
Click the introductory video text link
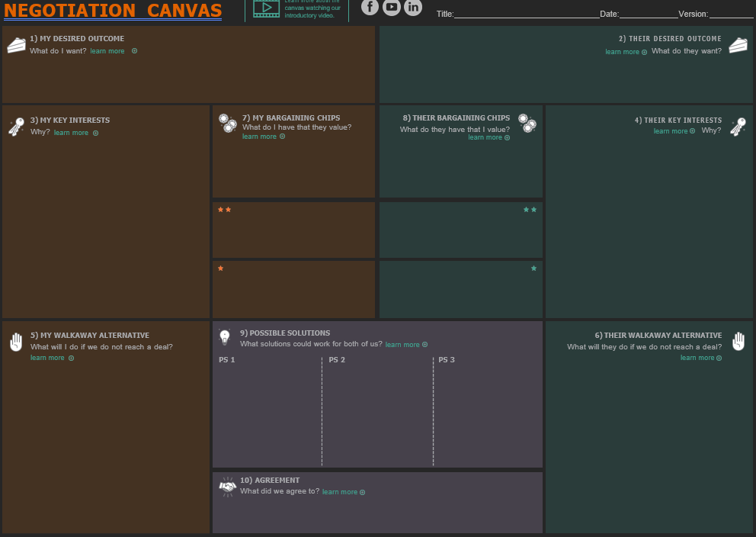coord(312,8)
